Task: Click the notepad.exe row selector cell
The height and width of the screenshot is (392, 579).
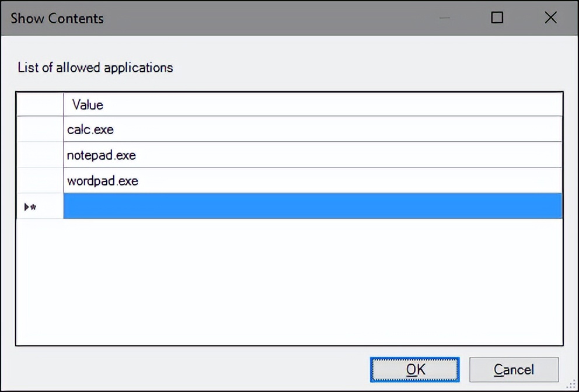Action: pyautogui.click(x=39, y=155)
